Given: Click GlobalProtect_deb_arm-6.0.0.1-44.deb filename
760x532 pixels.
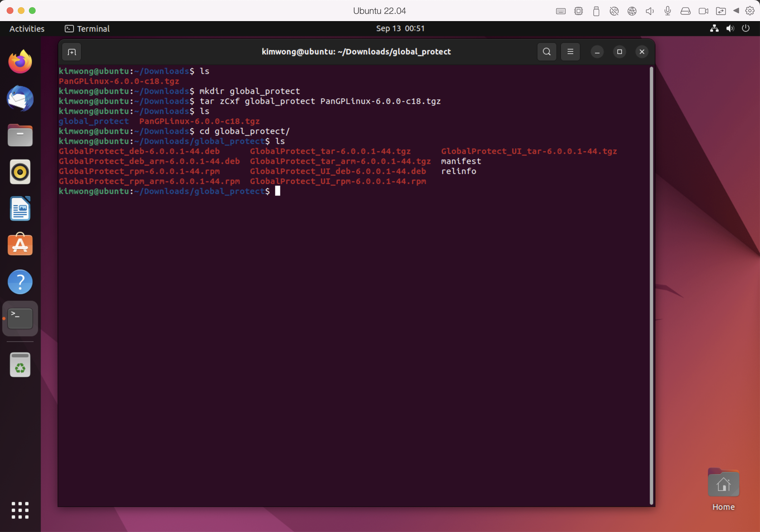Looking at the screenshot, I should coord(149,161).
